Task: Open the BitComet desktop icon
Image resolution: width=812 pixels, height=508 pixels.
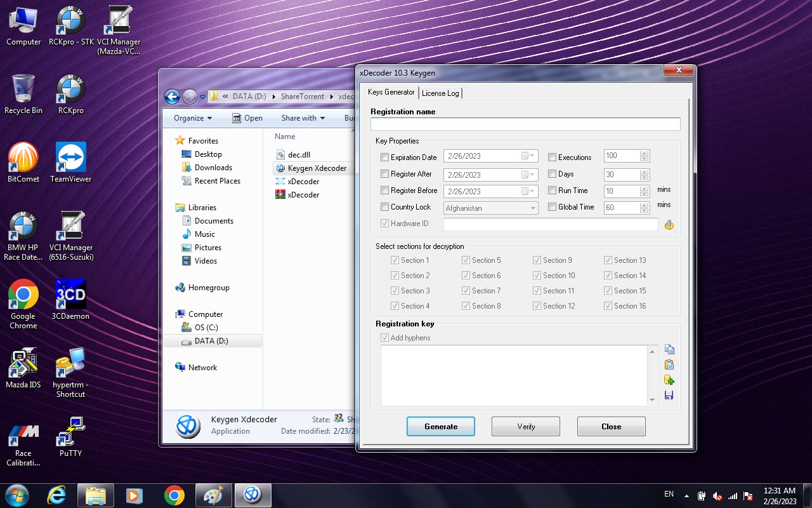Action: coord(23,163)
